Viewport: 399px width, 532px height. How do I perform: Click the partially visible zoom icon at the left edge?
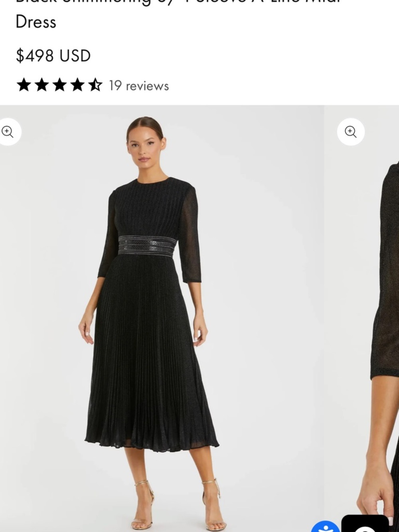8,132
